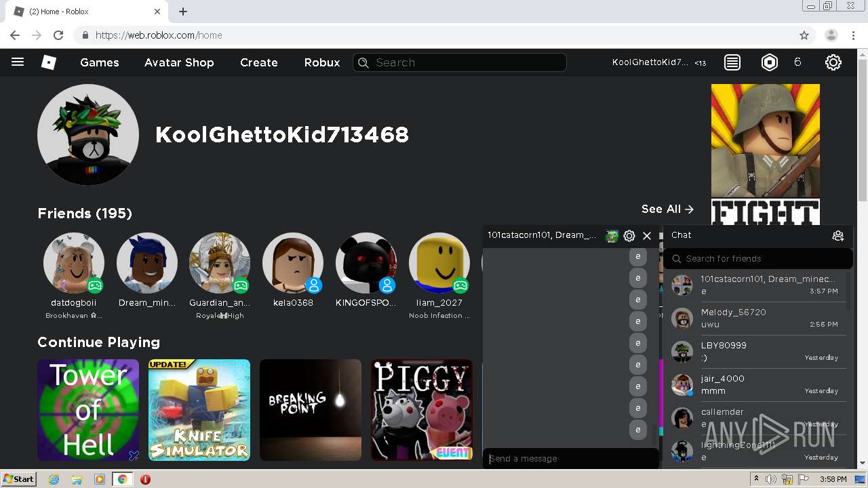Open friend Dream_min avatar
This screenshot has height=488, width=868.
point(147,263)
